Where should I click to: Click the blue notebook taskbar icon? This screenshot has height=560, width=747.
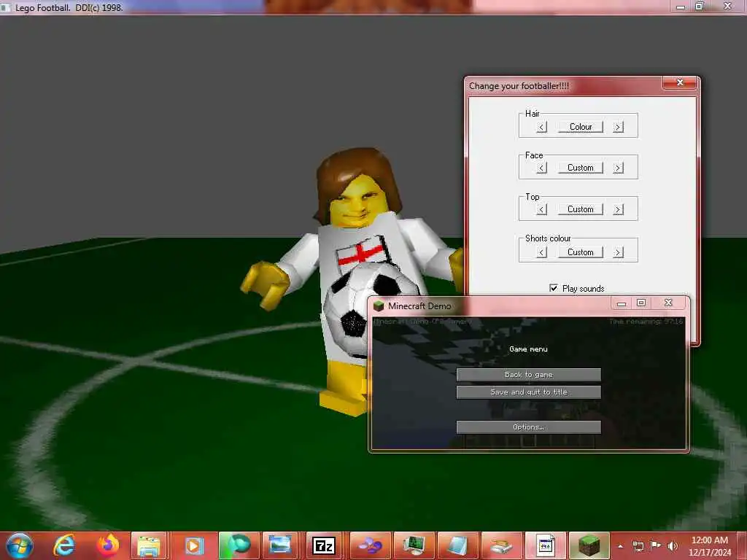[x=457, y=545]
